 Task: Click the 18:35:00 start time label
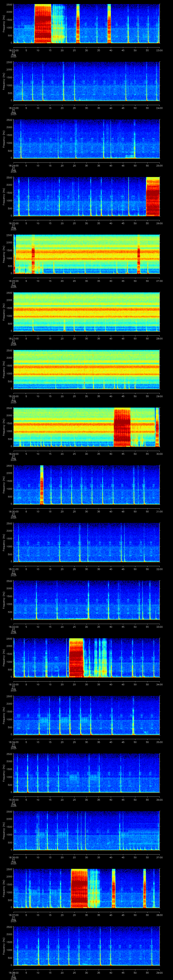click(x=13, y=799)
